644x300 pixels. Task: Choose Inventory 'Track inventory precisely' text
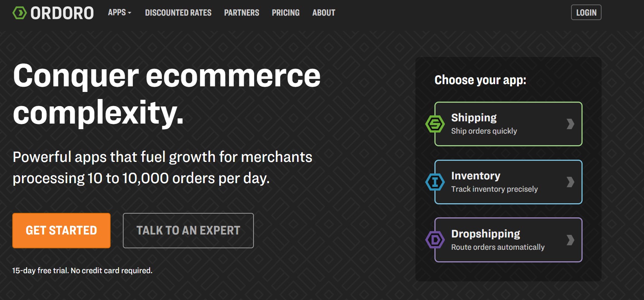coord(494,189)
